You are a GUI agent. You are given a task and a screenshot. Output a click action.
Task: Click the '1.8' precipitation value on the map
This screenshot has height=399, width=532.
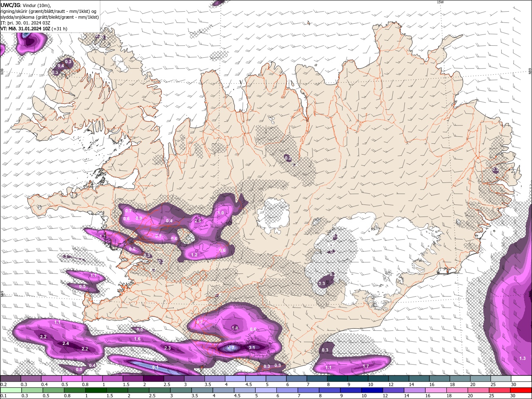click(x=235, y=328)
